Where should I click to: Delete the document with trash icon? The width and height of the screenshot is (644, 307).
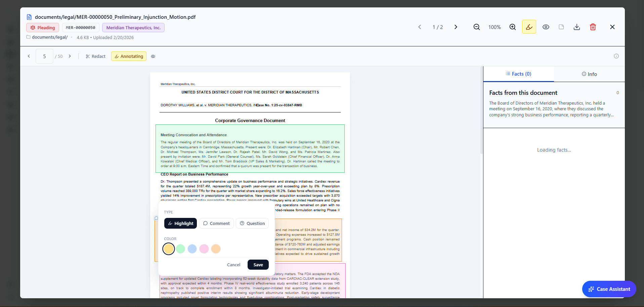[x=593, y=27]
